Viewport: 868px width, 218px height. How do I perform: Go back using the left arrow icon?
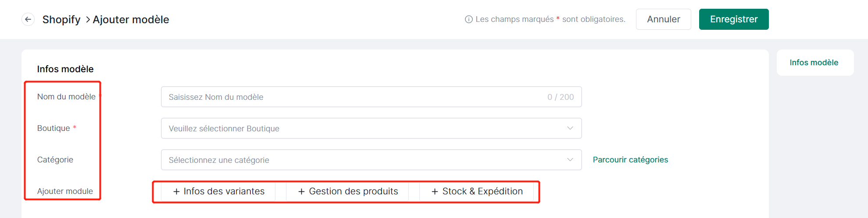pos(28,19)
